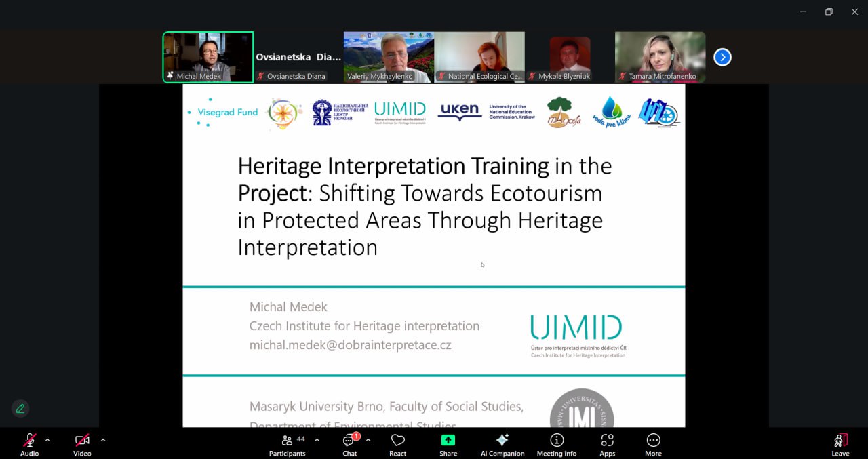This screenshot has height=459, width=868.
Task: Expand video options chevron next to Video
Action: [103, 440]
